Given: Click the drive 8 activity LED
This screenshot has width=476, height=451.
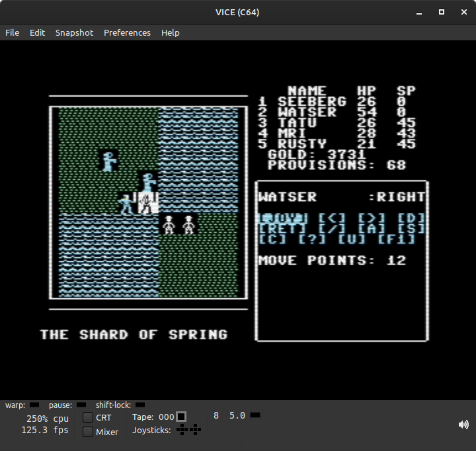Looking at the screenshot, I should click(x=255, y=415).
